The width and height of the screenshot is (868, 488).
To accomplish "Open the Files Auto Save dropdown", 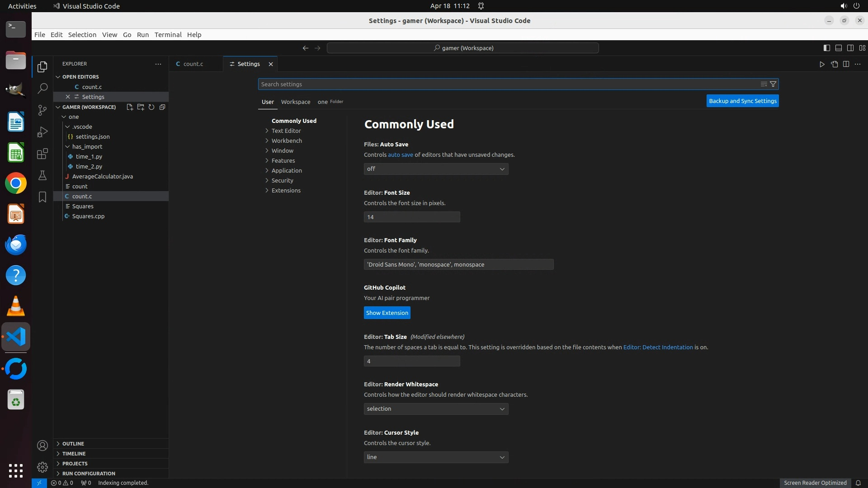I will point(436,169).
